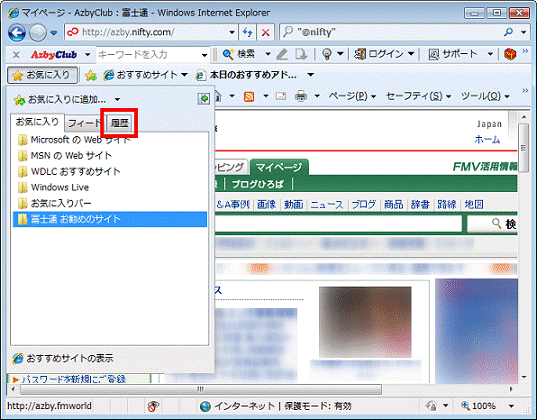537x420 pixels.
Task: Click the 路線 search category link
Action: click(x=447, y=205)
